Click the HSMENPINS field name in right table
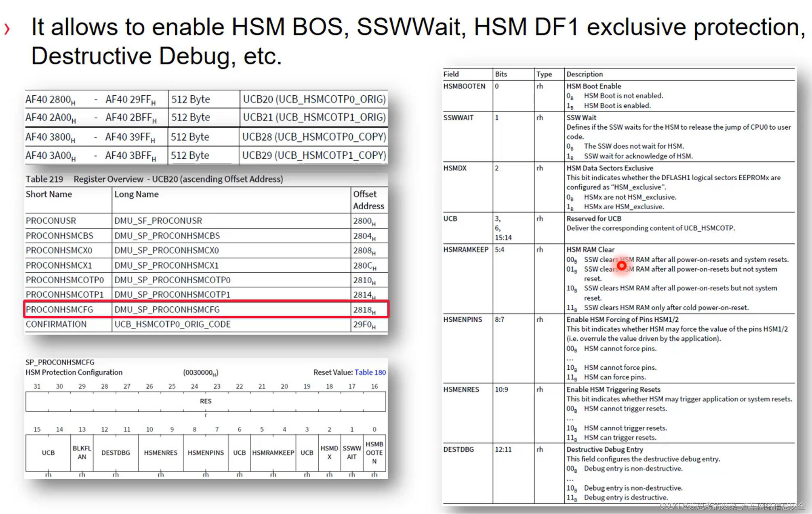Viewport: 812px width, 514px height. tap(463, 320)
